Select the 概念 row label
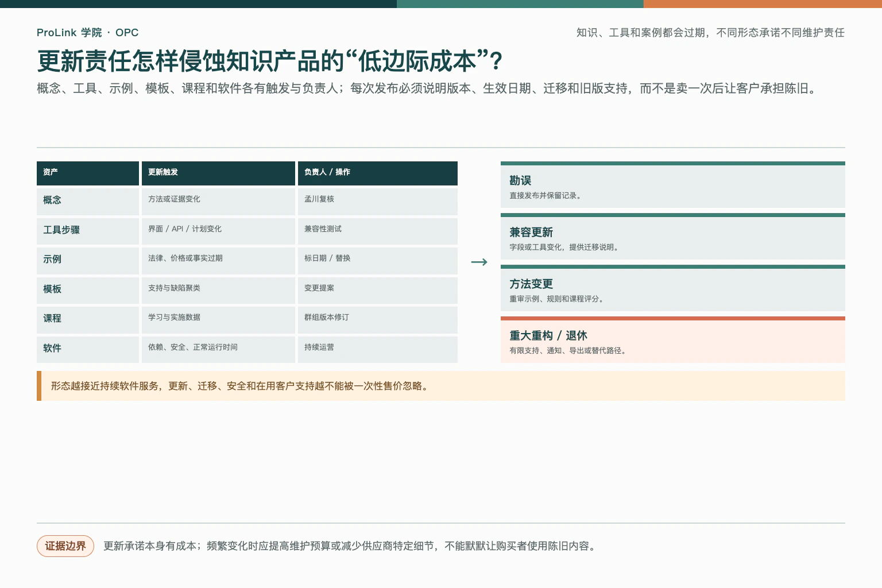Screen dimensions: 882x588 pos(52,200)
